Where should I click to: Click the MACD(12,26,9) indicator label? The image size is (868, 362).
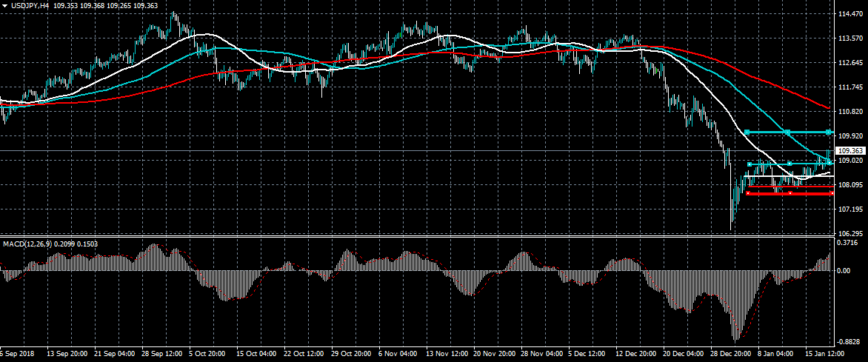pyautogui.click(x=27, y=244)
